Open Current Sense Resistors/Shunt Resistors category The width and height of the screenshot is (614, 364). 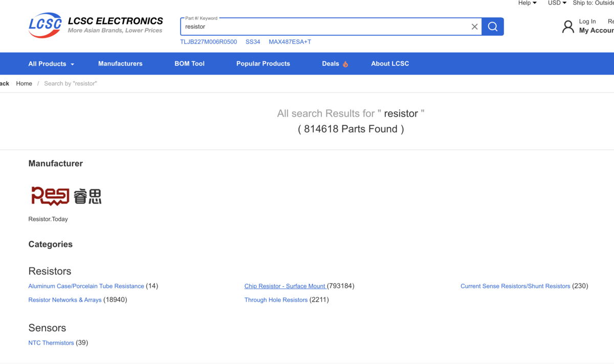tap(515, 286)
